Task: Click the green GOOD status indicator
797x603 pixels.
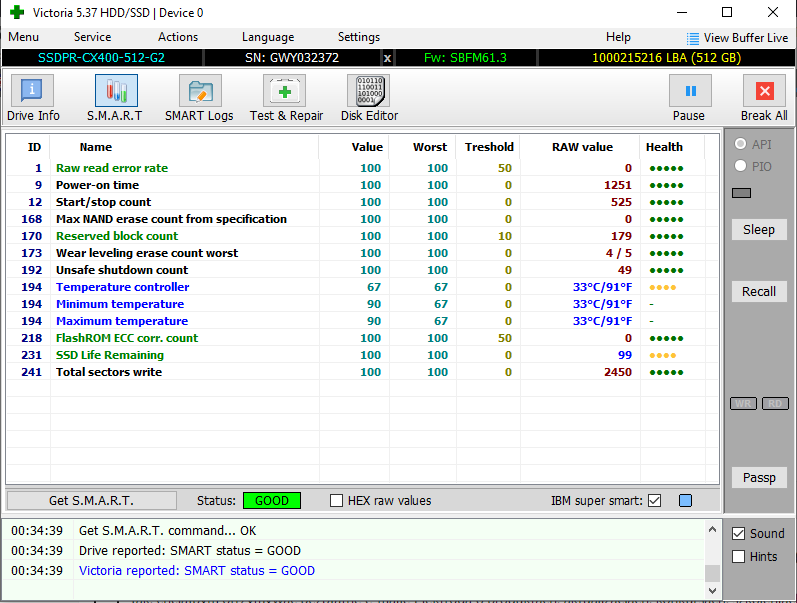Action: tap(272, 501)
